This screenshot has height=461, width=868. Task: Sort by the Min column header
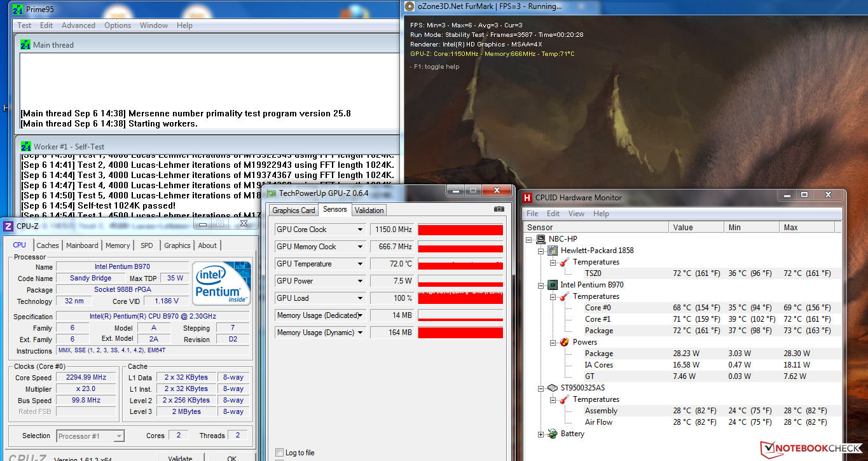click(x=753, y=227)
